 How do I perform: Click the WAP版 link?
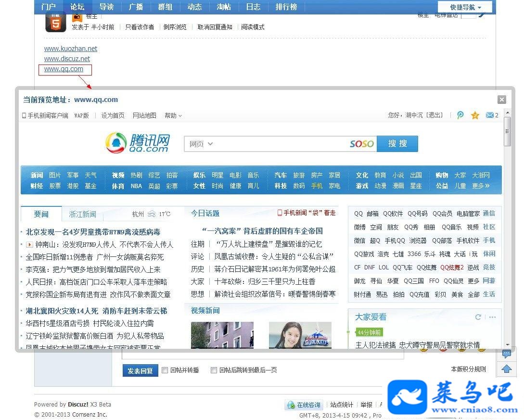click(81, 115)
